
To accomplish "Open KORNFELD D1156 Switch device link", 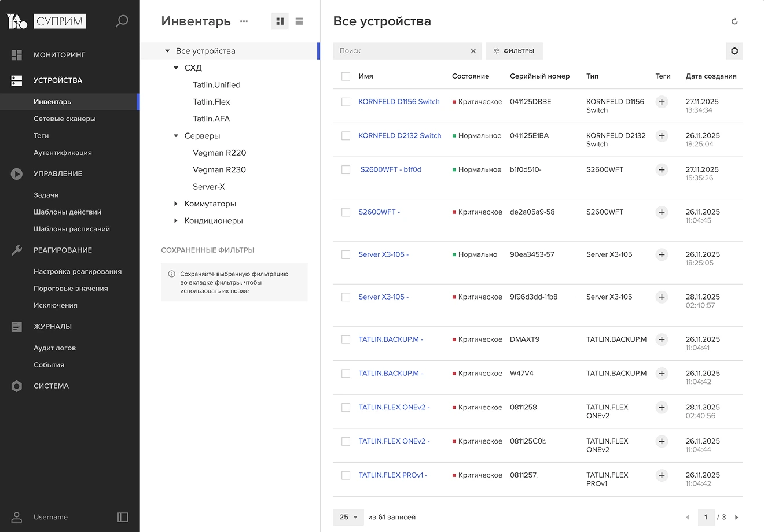I will [x=399, y=102].
